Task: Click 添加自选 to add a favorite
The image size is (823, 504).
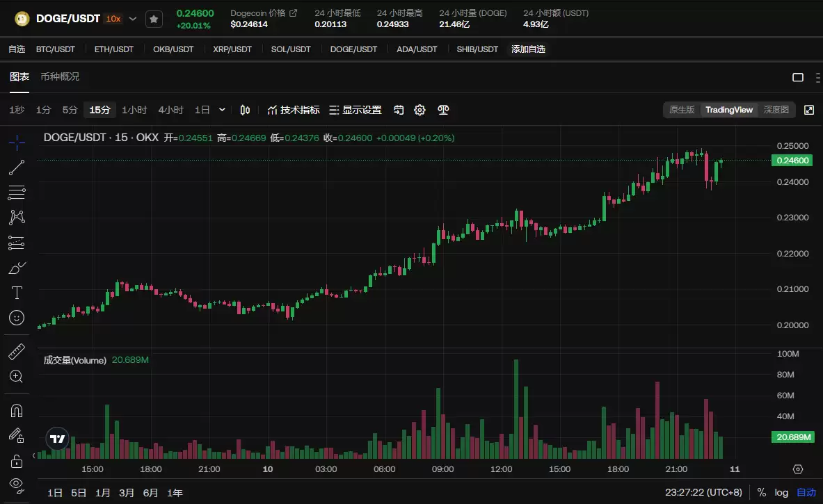Action: click(x=528, y=49)
